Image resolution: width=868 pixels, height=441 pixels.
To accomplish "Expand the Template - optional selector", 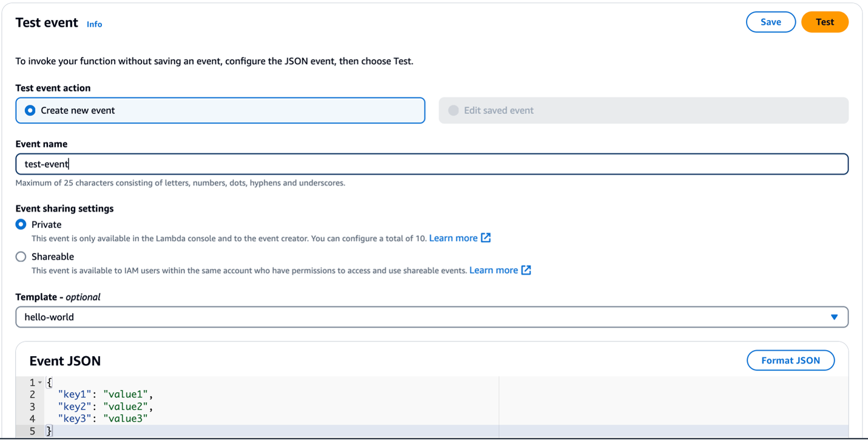I will tap(432, 317).
